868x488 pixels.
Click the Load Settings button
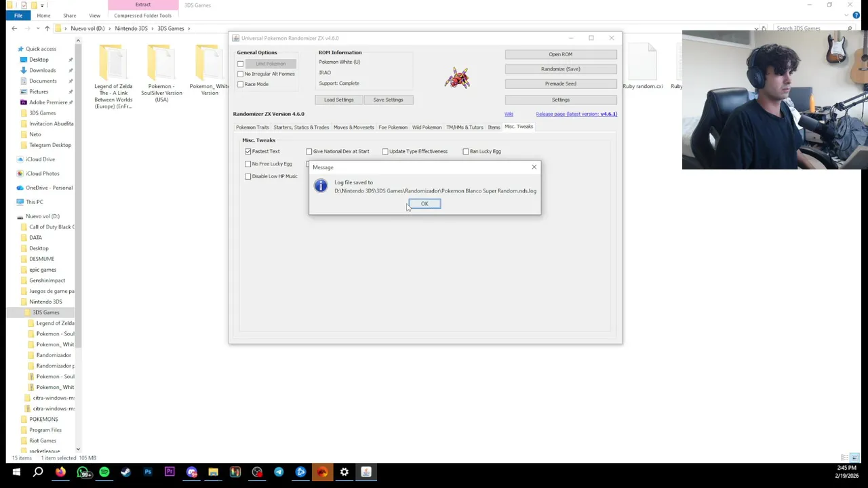pos(338,100)
